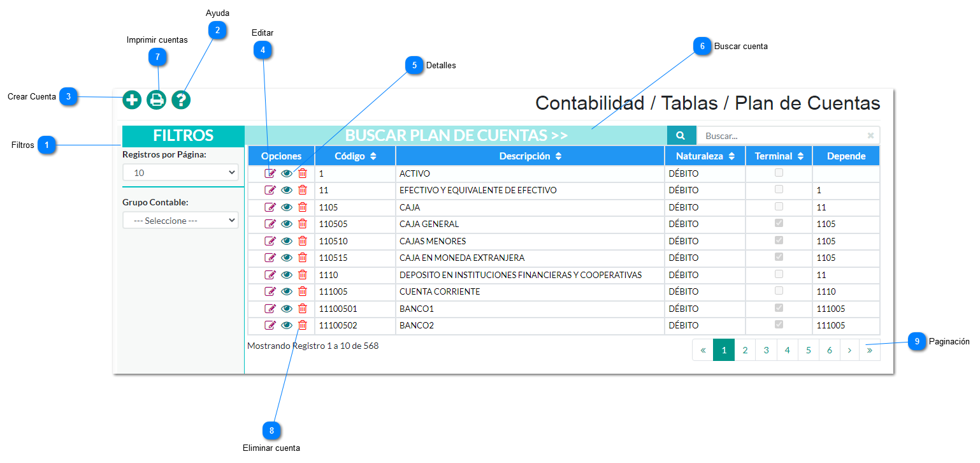Edit the CAJA GENERAL account

tap(270, 224)
